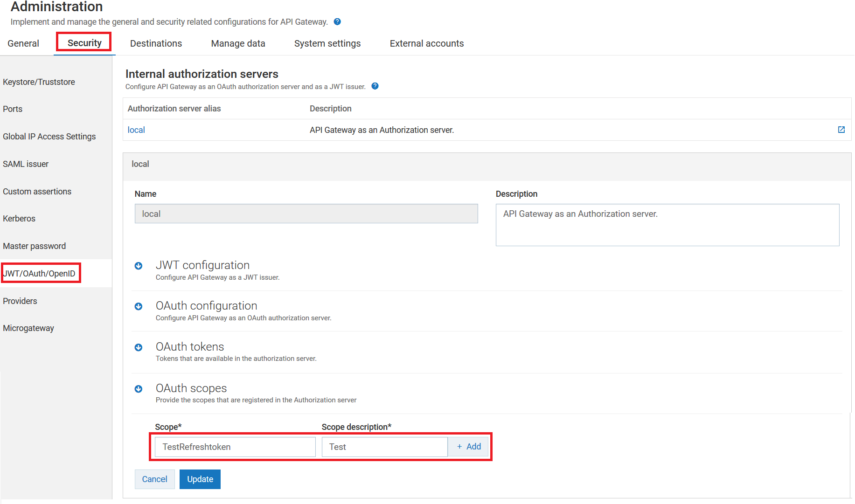Select the Security tab

coord(84,43)
